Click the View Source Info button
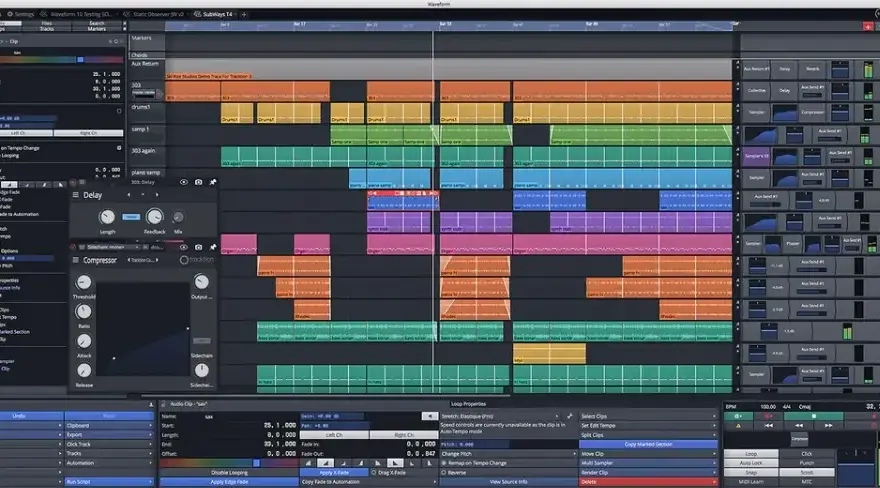The width and height of the screenshot is (880, 488). pyautogui.click(x=508, y=482)
